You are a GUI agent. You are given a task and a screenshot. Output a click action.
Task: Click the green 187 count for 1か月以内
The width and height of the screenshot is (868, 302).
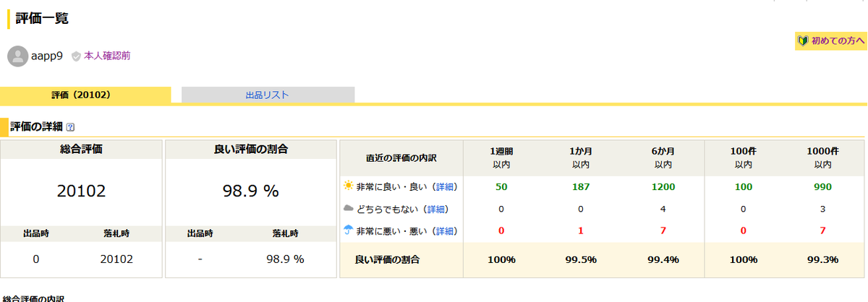581,187
